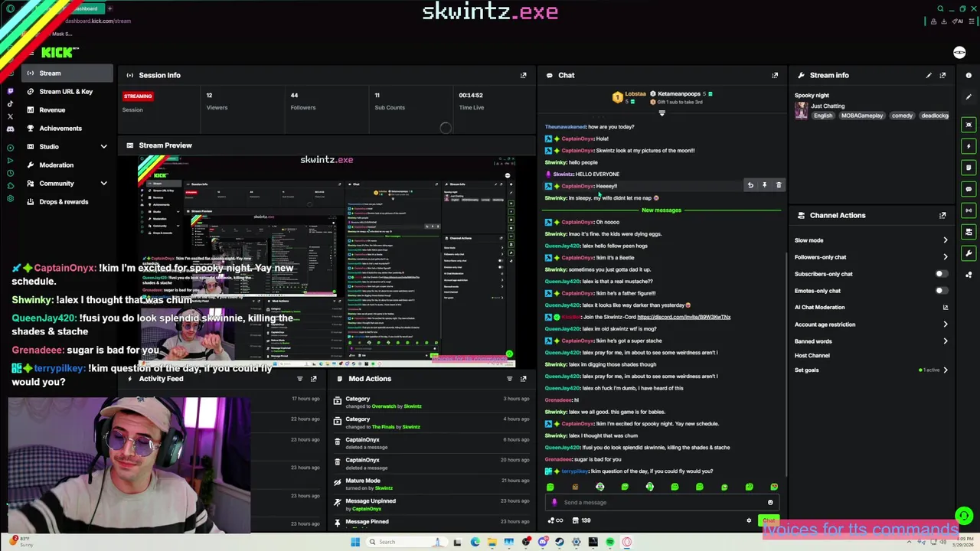Pop out the Mod Actions panel

pyautogui.click(x=524, y=379)
